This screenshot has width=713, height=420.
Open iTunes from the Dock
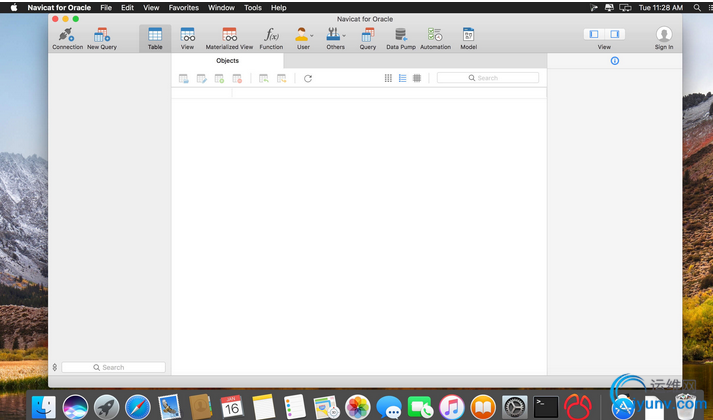point(452,406)
